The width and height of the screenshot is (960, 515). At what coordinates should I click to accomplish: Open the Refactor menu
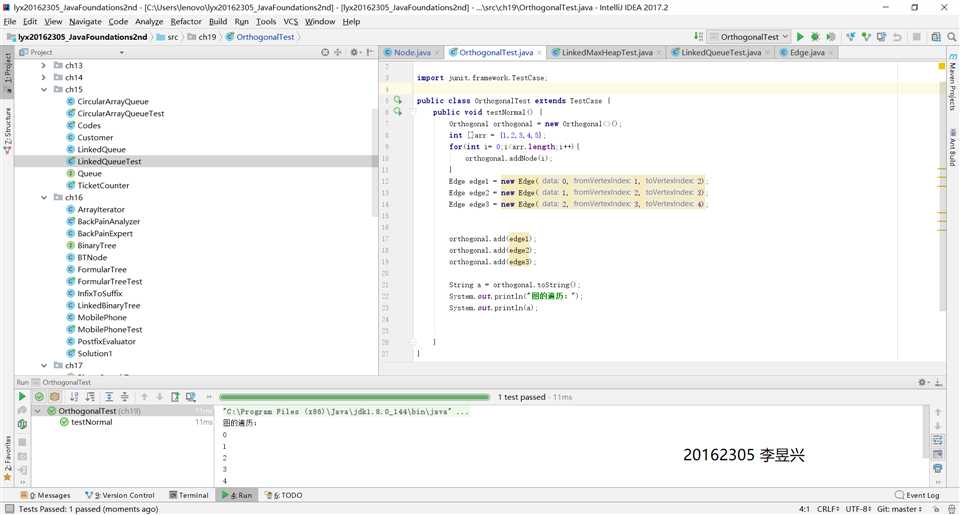[x=185, y=21]
